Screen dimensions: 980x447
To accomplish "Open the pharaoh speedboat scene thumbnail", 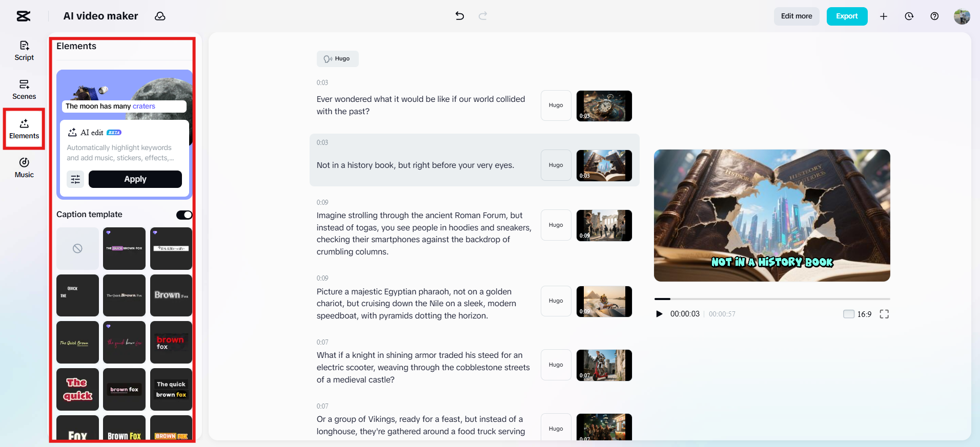I will click(x=604, y=302).
